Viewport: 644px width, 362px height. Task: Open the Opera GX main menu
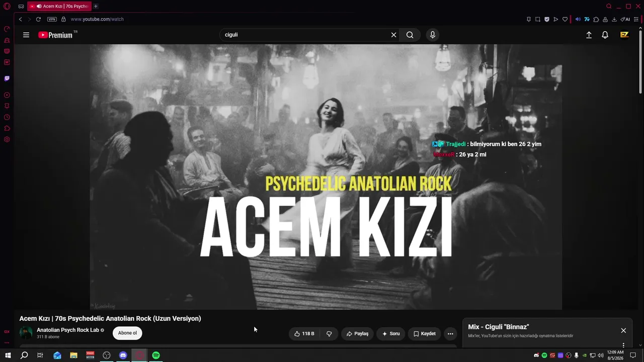7,7
